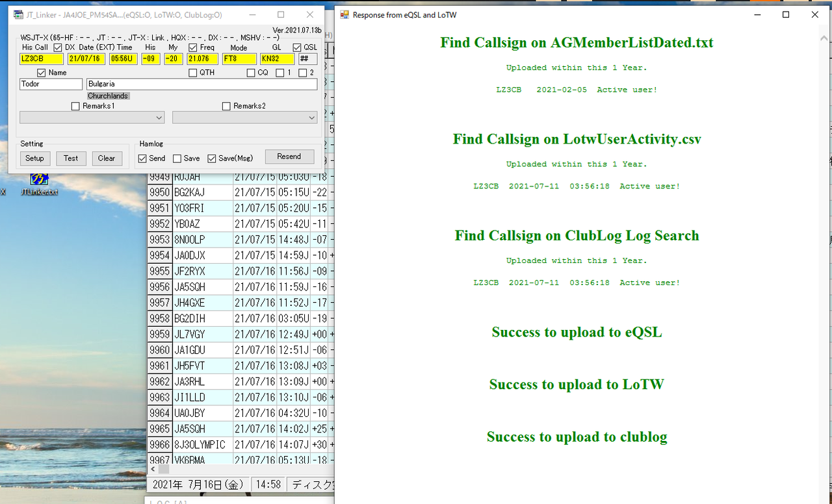This screenshot has height=504, width=832.
Task: Select log row 9954 JA0DJX
Action: click(240, 255)
